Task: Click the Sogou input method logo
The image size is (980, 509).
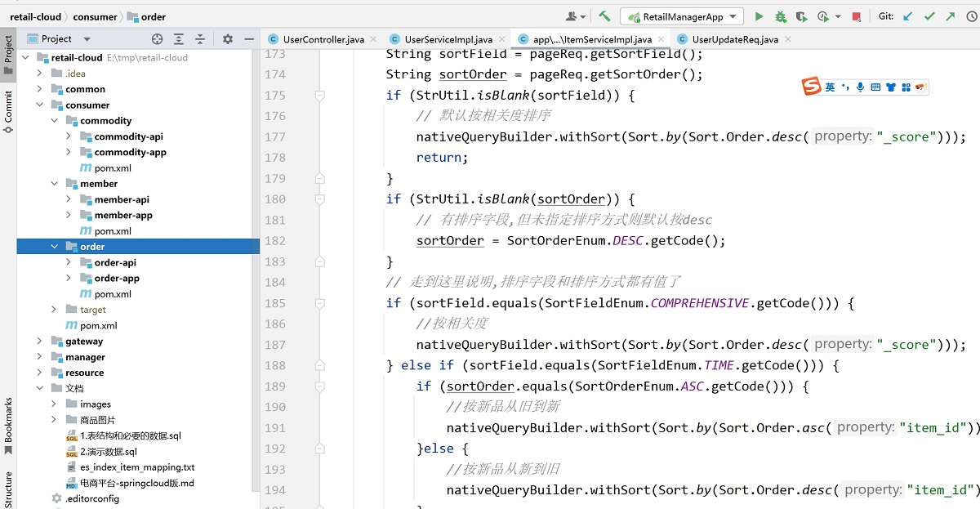Action: [811, 87]
